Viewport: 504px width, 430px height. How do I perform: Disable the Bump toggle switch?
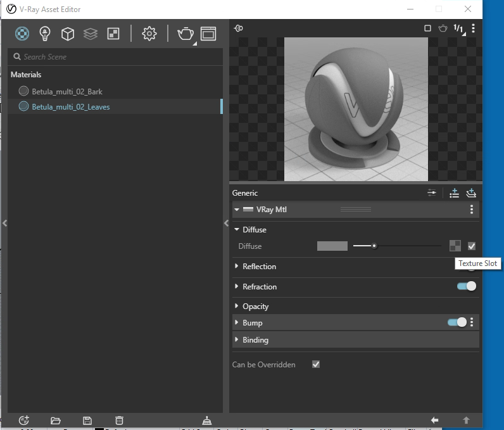[x=457, y=322]
